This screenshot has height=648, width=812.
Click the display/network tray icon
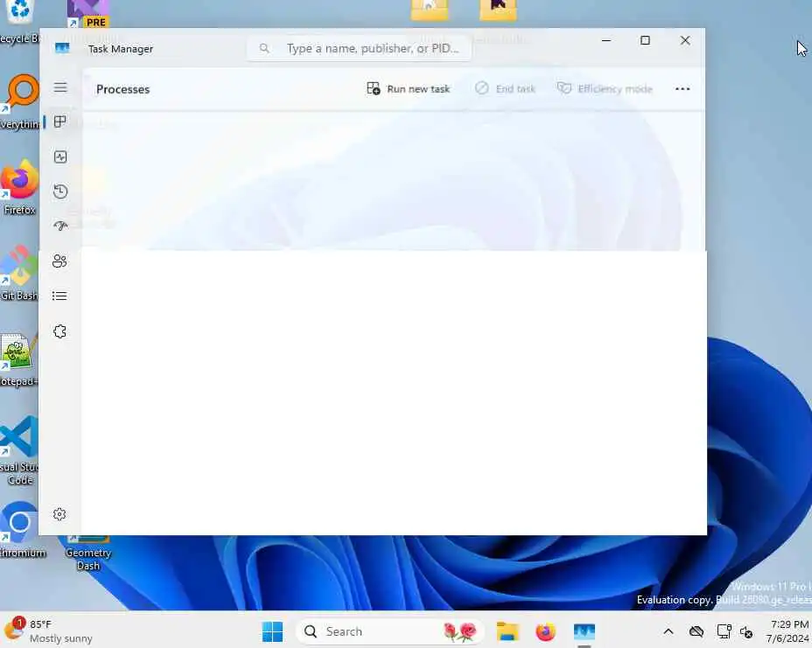point(724,631)
